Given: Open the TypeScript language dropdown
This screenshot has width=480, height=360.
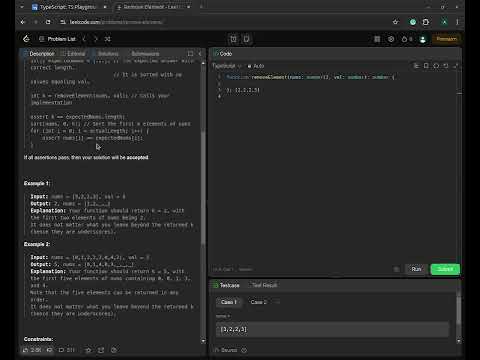Looking at the screenshot, I should coord(227,66).
